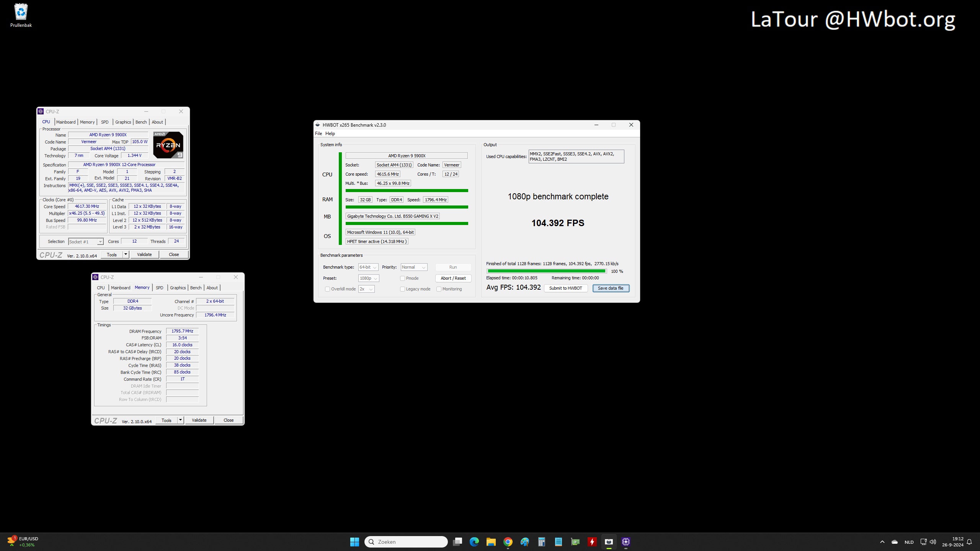Switch to Bench tab in CPU-Z Memory window
Viewport: 980px width, 551px height.
coord(196,288)
